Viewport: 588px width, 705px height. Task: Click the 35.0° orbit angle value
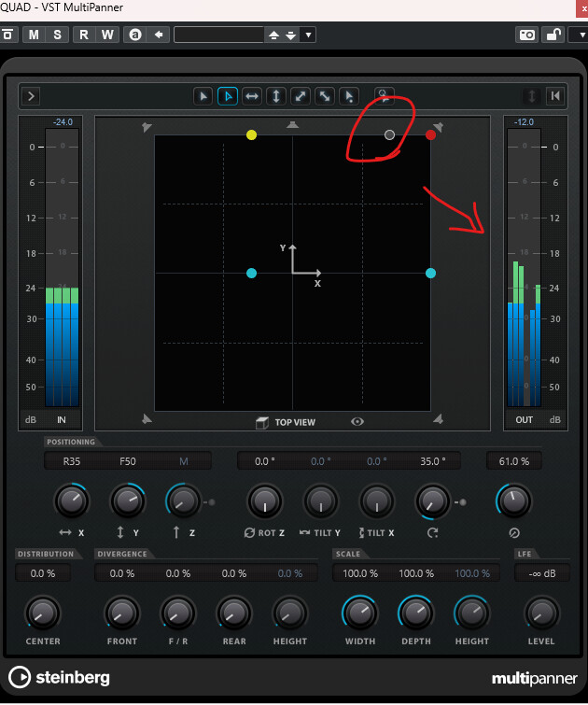point(433,461)
